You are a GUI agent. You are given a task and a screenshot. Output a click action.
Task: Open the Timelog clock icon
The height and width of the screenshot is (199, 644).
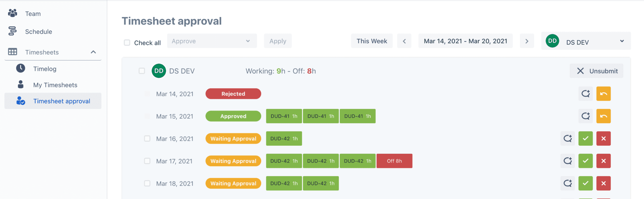pos(20,69)
